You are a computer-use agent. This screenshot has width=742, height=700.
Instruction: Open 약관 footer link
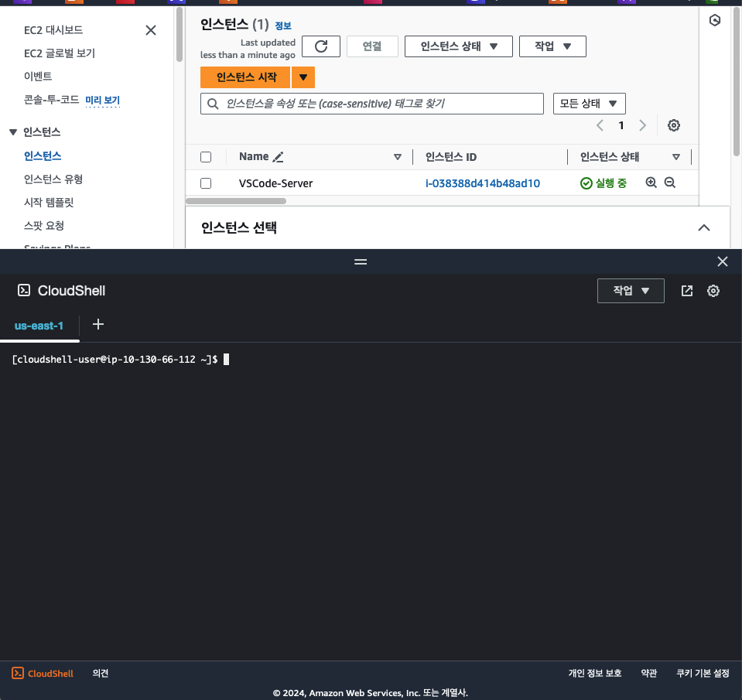coord(649,673)
